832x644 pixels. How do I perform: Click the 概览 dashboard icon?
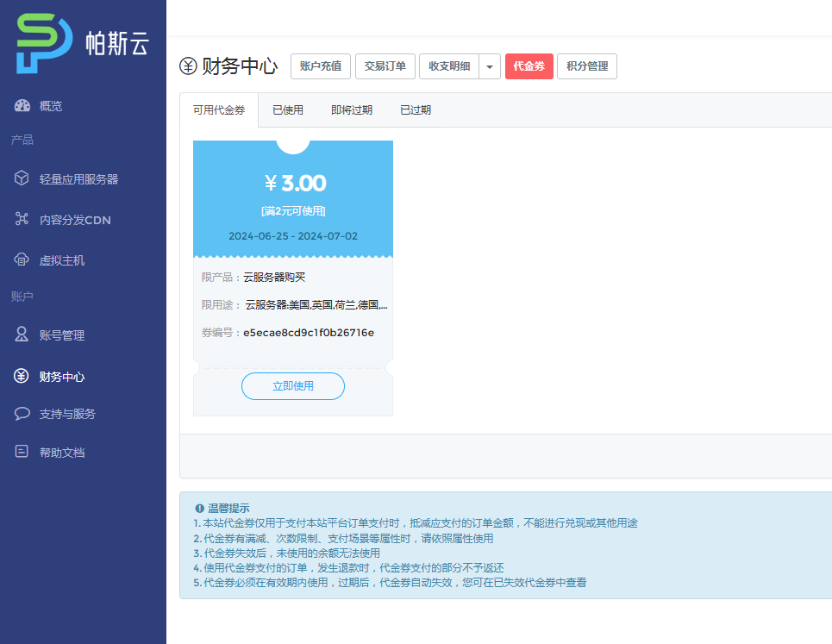[x=22, y=106]
